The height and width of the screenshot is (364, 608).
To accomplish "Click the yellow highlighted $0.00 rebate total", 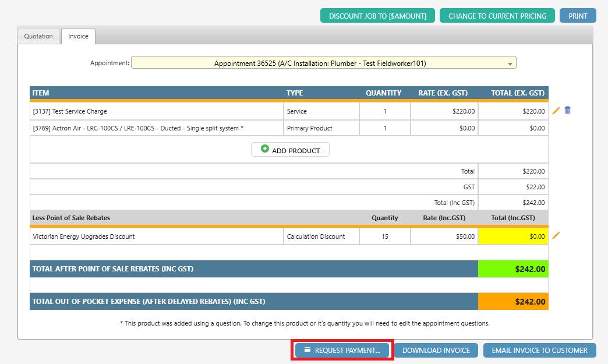I will pos(513,236).
